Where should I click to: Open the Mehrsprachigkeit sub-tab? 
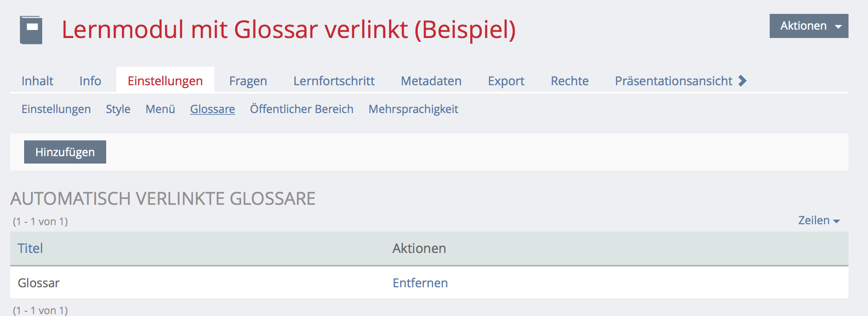[413, 109]
